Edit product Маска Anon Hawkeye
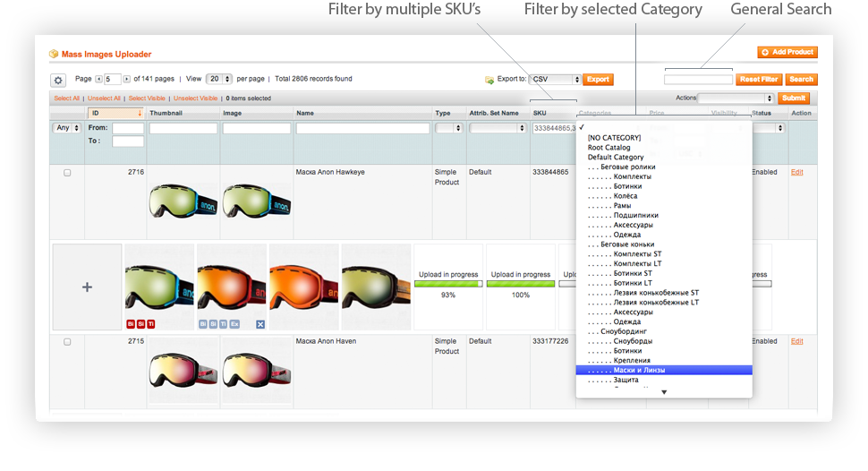This screenshot has width=868, height=471. pyautogui.click(x=796, y=172)
